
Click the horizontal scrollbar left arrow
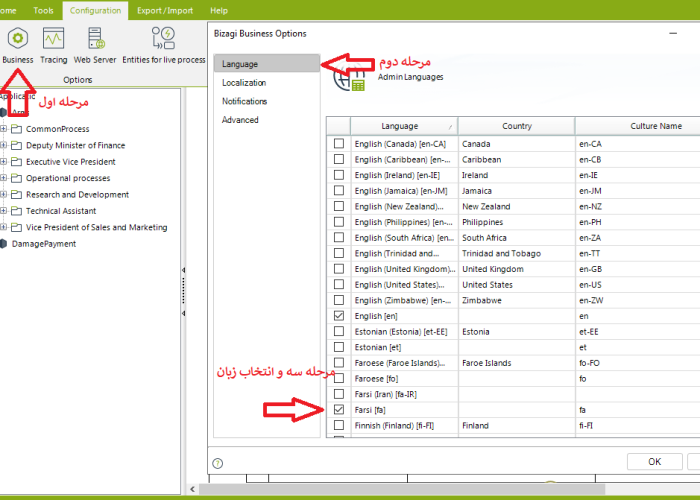(192, 489)
